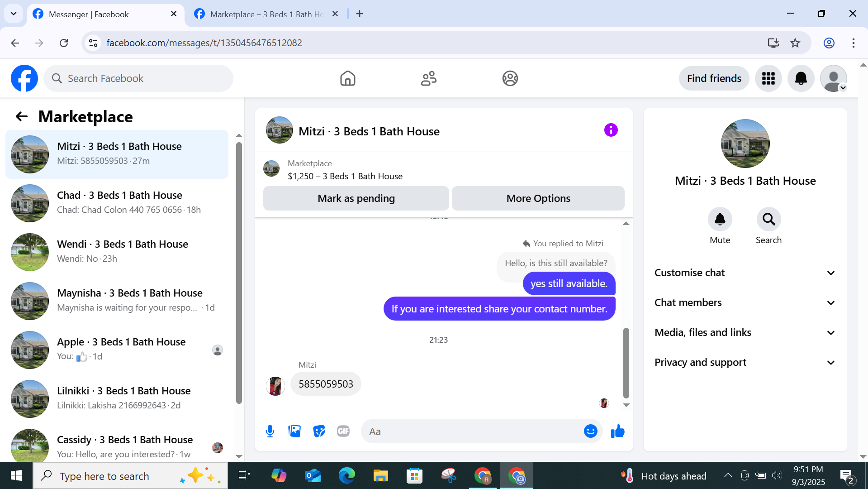Image resolution: width=868 pixels, height=489 pixels.
Task: Open Apple's conversation
Action: (117, 350)
